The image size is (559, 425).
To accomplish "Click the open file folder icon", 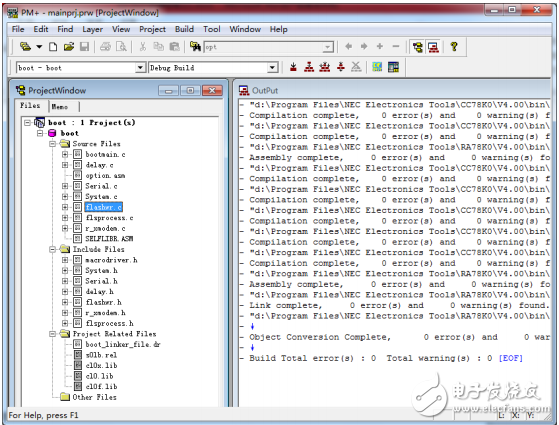I will click(69, 46).
